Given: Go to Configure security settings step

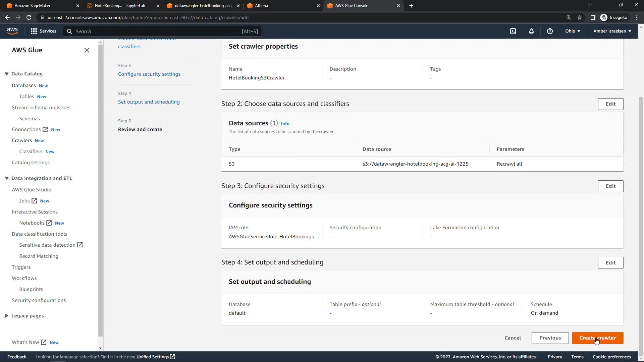Looking at the screenshot, I should [149, 74].
